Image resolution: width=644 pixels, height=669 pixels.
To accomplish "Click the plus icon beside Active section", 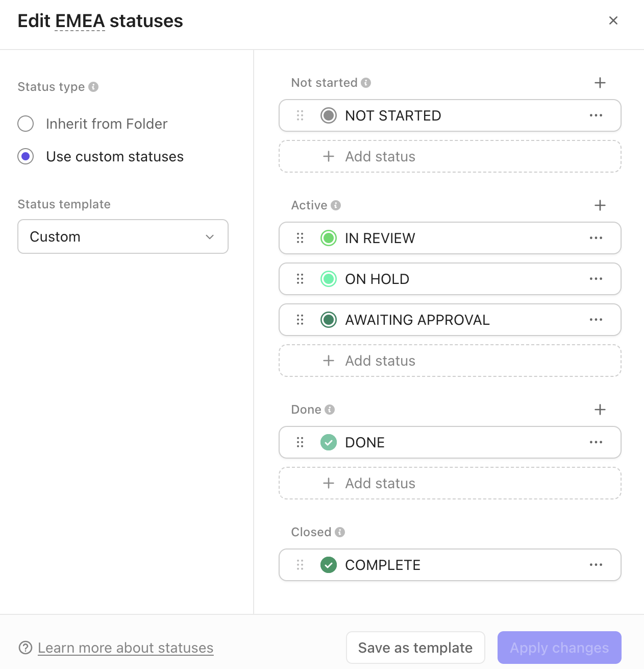I will [x=600, y=205].
